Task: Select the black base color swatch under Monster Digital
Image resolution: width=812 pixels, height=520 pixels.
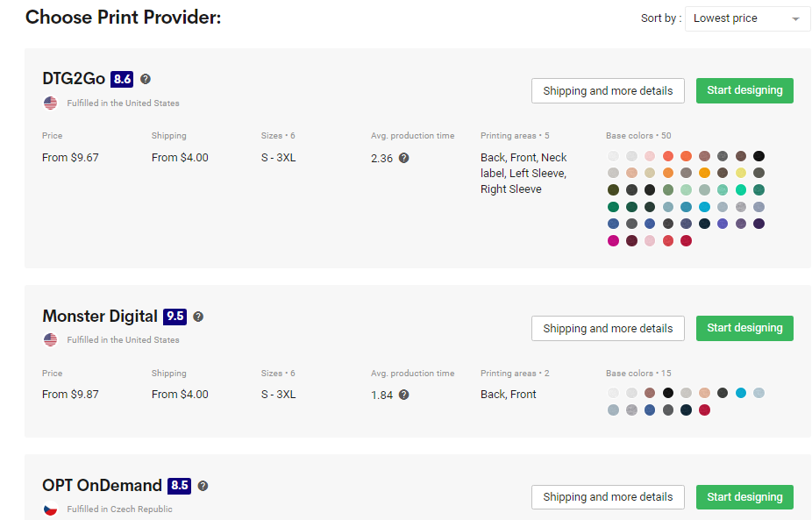Action: [x=668, y=393]
